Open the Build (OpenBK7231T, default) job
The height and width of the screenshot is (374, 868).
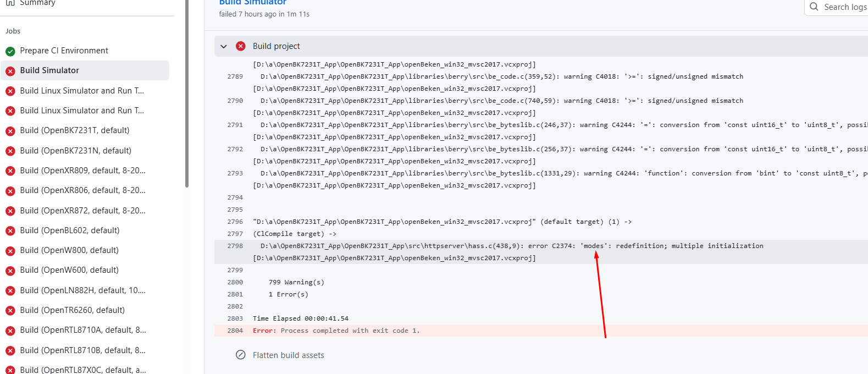point(75,130)
